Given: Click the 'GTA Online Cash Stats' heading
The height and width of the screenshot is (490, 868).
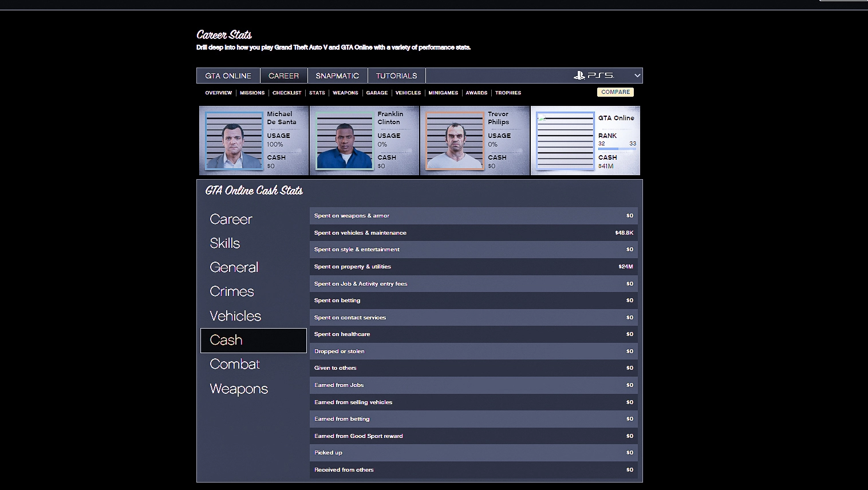Looking at the screenshot, I should [254, 191].
